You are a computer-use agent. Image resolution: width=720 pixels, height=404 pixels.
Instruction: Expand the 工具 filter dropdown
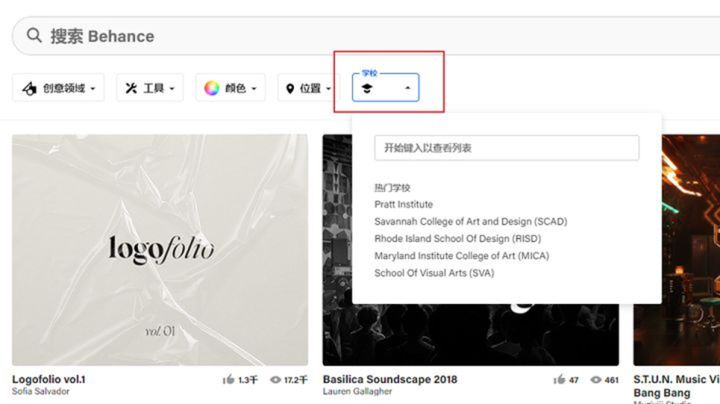click(150, 88)
